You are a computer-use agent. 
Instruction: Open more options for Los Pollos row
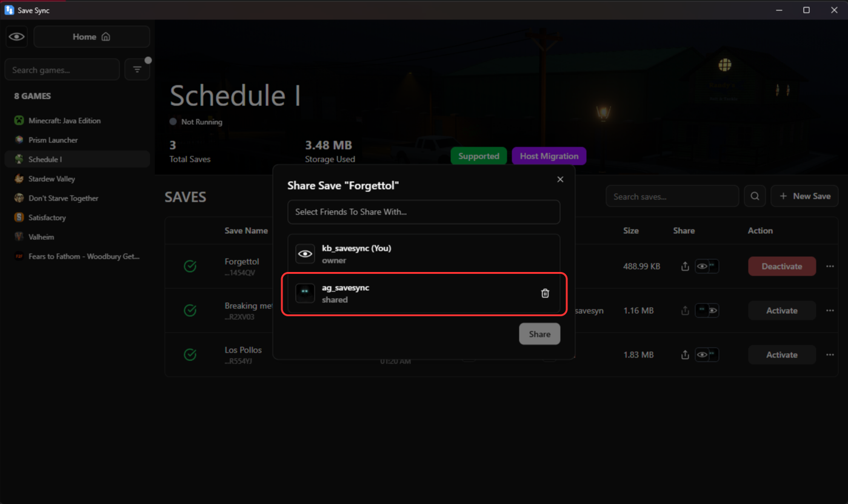coord(830,354)
